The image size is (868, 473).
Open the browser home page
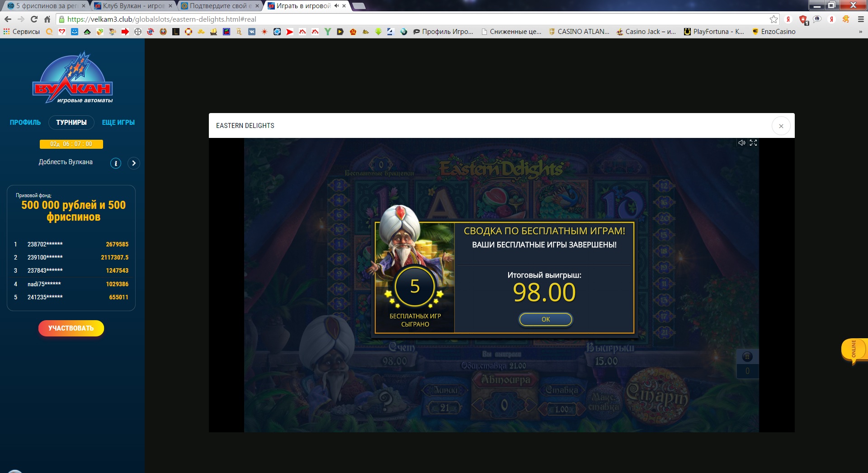(47, 19)
